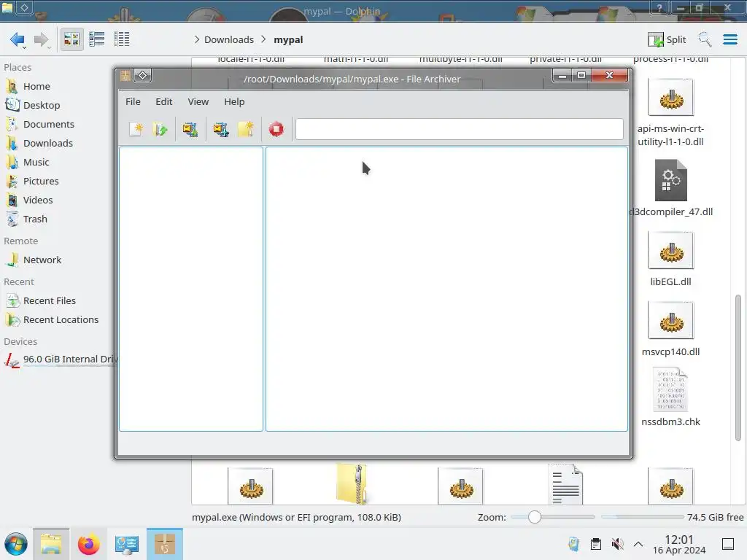
Task: Go forward in Dolphin
Action: 42,39
